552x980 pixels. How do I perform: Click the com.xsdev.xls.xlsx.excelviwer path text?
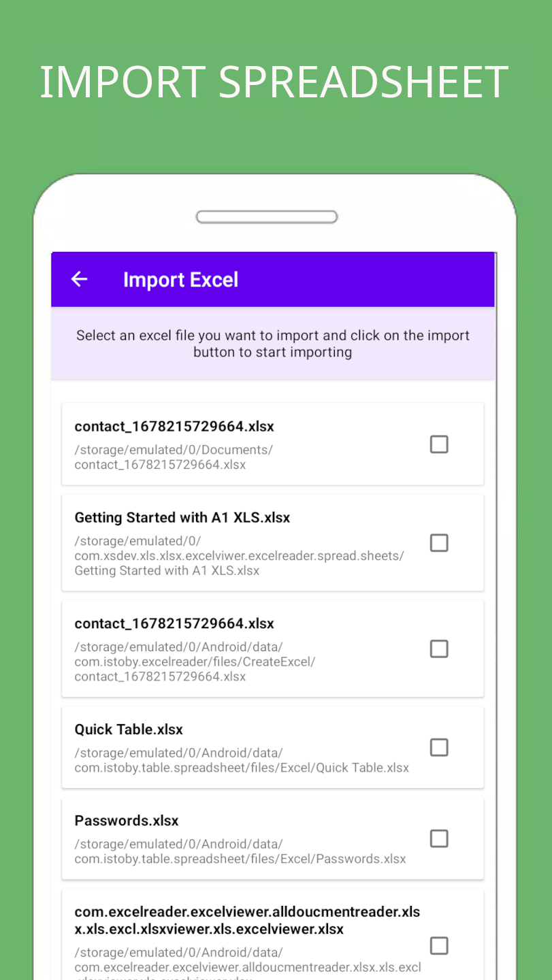(x=239, y=556)
